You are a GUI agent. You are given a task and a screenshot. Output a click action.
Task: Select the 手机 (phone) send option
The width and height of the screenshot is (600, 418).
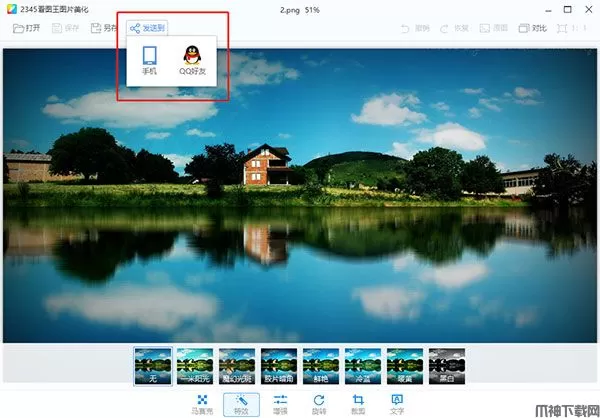[149, 61]
